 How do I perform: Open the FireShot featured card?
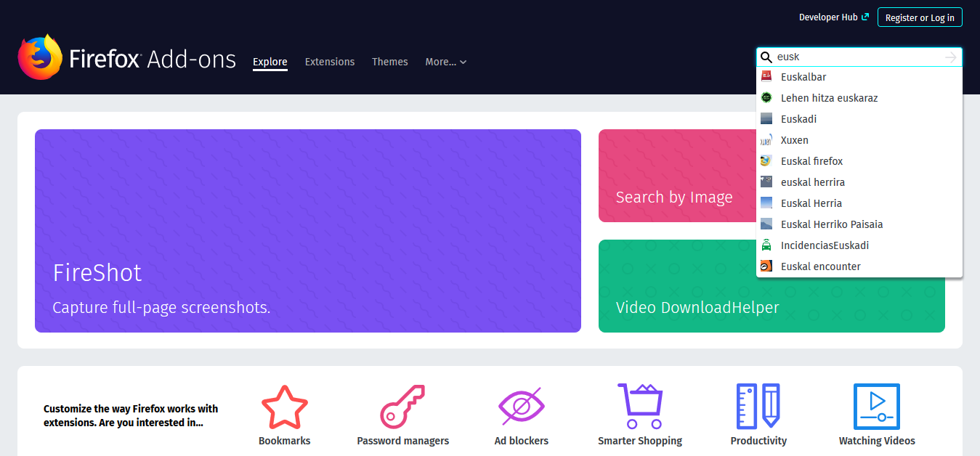point(307,231)
